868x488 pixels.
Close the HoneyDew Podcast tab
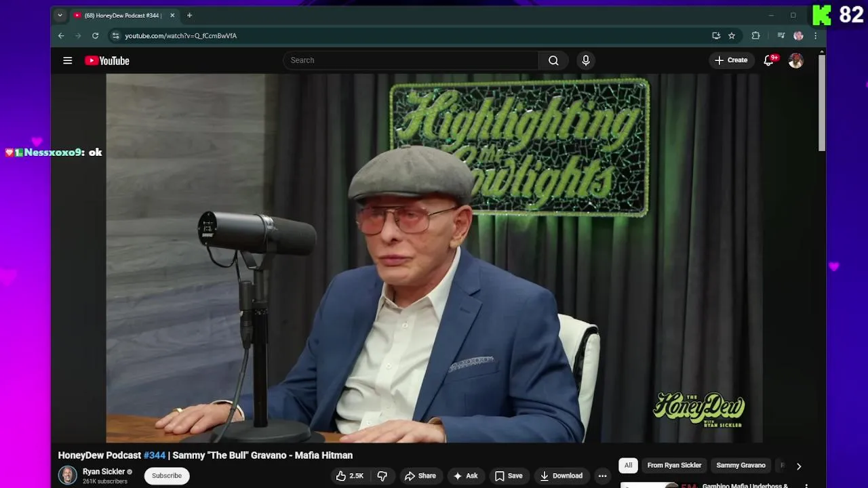point(172,15)
